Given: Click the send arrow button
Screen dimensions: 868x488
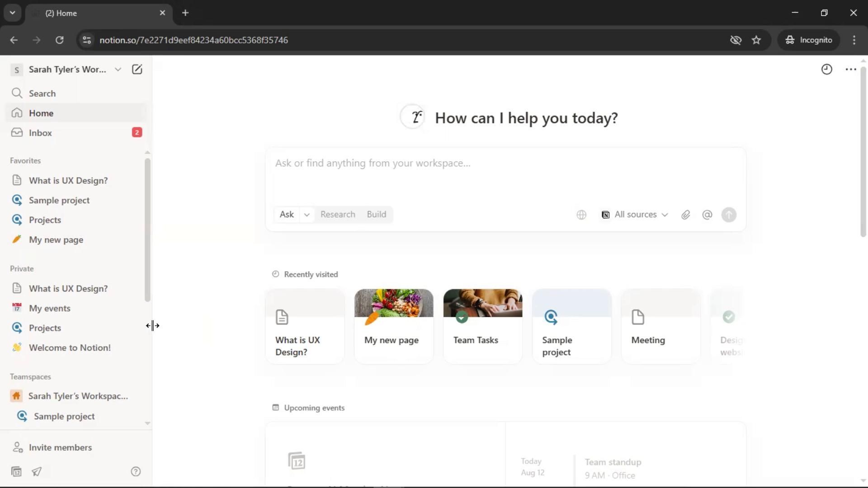Looking at the screenshot, I should click(729, 215).
